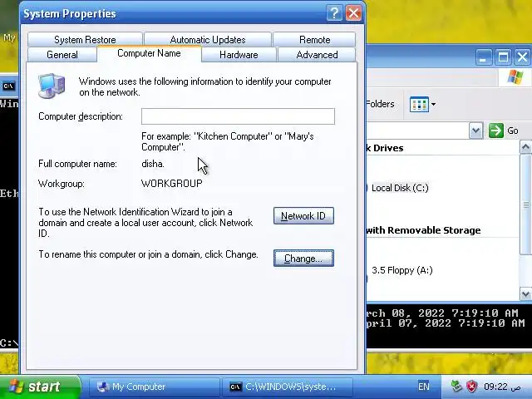Click scrollbar down arrow in My Computer
Viewport: 532px width, 399px height.
click(525, 293)
